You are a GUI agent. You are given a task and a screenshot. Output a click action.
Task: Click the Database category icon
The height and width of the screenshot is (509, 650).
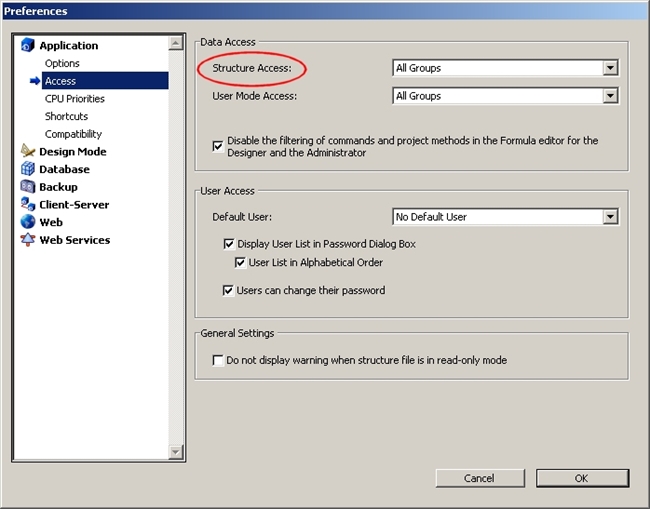(x=28, y=169)
